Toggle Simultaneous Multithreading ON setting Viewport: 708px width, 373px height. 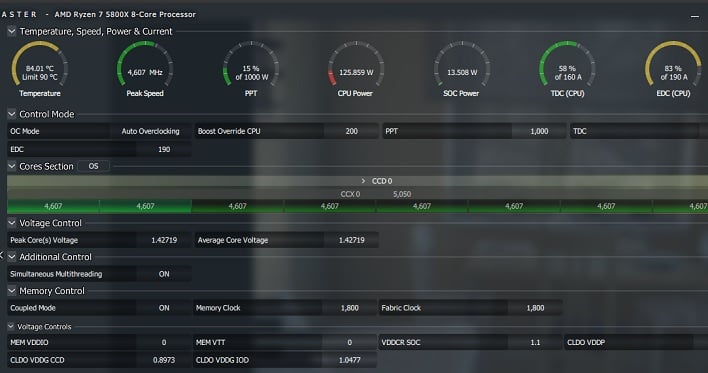[164, 274]
